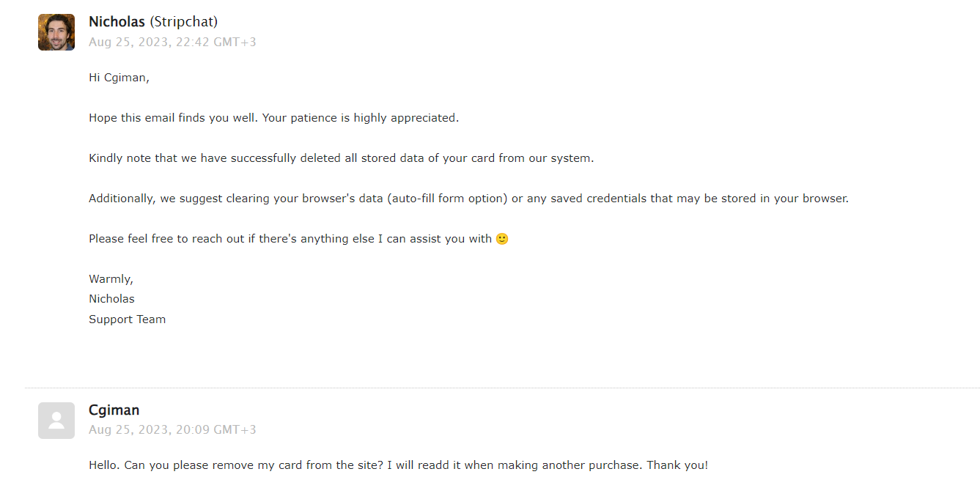Image resolution: width=980 pixels, height=499 pixels.
Task: Click Nicholas's profile photo avatar
Action: point(56,32)
